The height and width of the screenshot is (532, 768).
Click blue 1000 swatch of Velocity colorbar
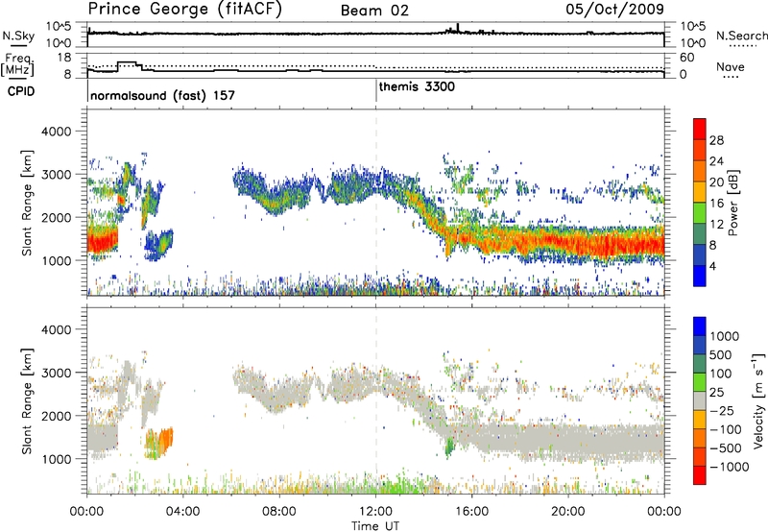click(700, 326)
